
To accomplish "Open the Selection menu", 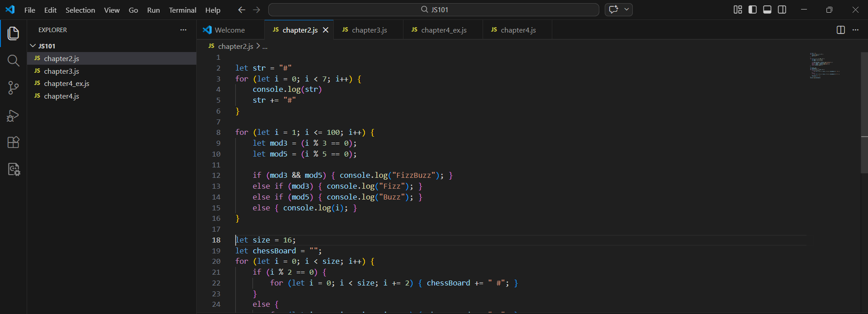I will [x=80, y=10].
